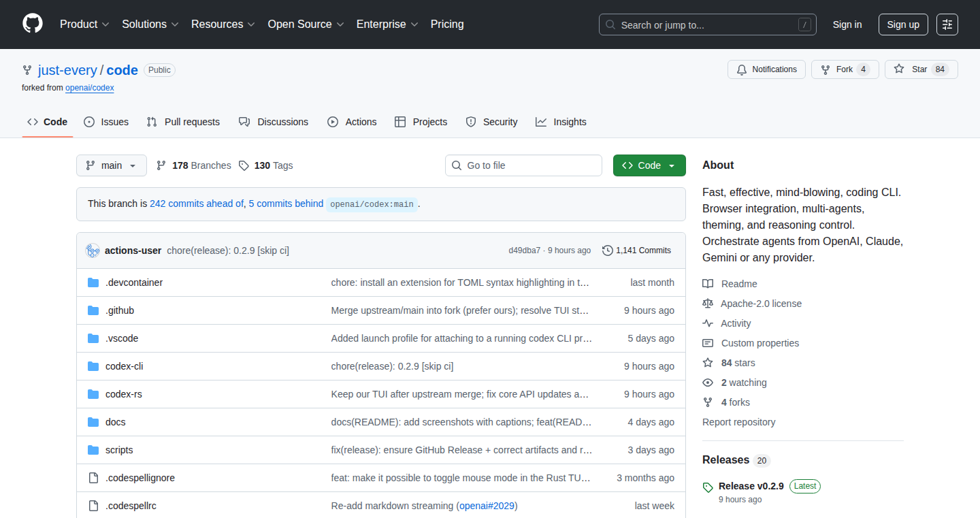Viewport: 980px width, 518px height.
Task: Open the .codespellignore file name
Action: tap(140, 478)
